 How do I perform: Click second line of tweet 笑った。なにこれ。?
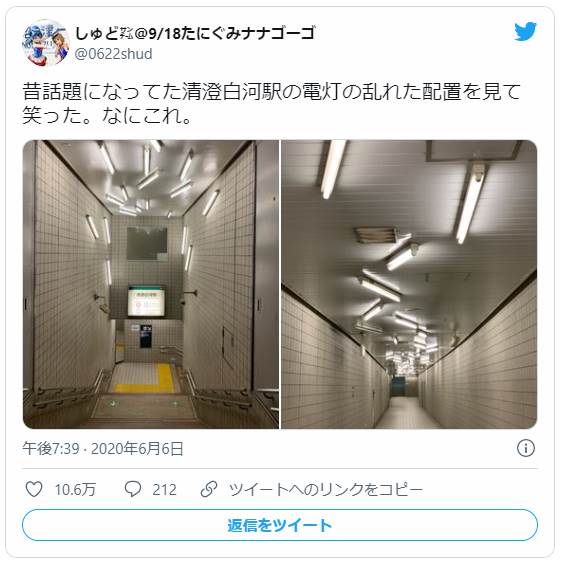(107, 116)
